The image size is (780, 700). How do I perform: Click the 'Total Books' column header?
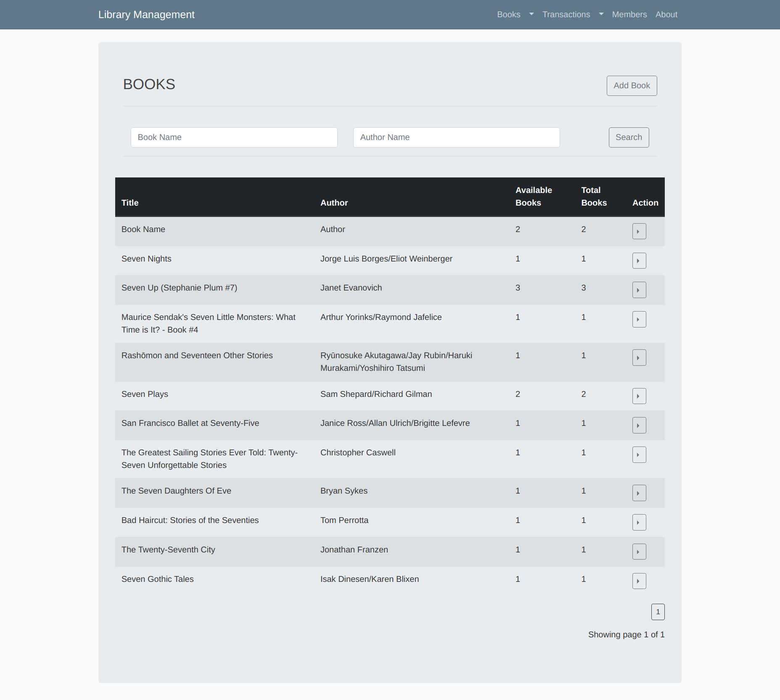594,196
